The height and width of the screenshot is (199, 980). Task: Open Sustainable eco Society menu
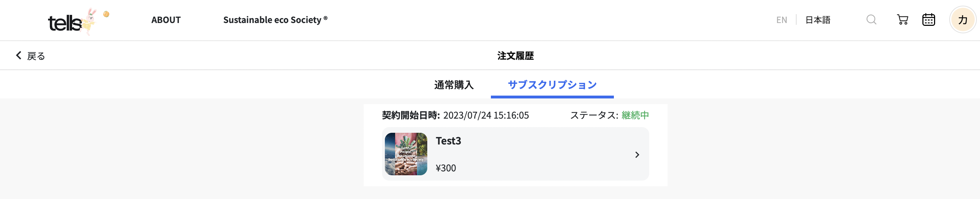point(275,20)
